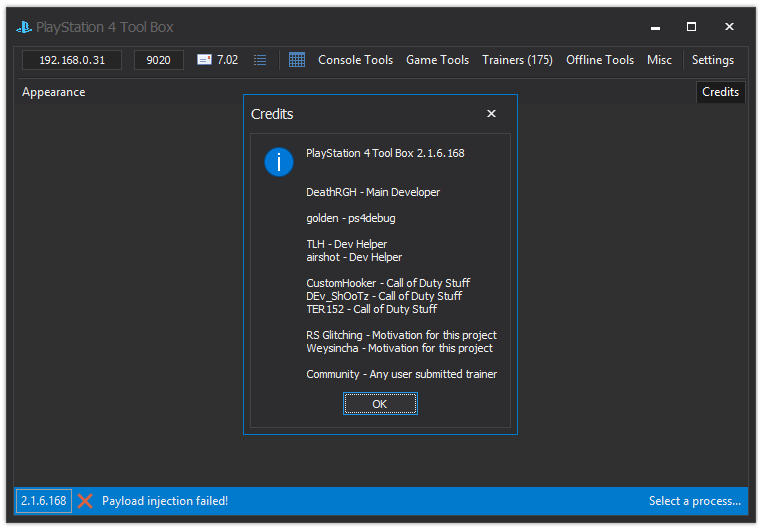Click the Weysincha motivation credit line
This screenshot has width=758, height=530.
click(399, 349)
